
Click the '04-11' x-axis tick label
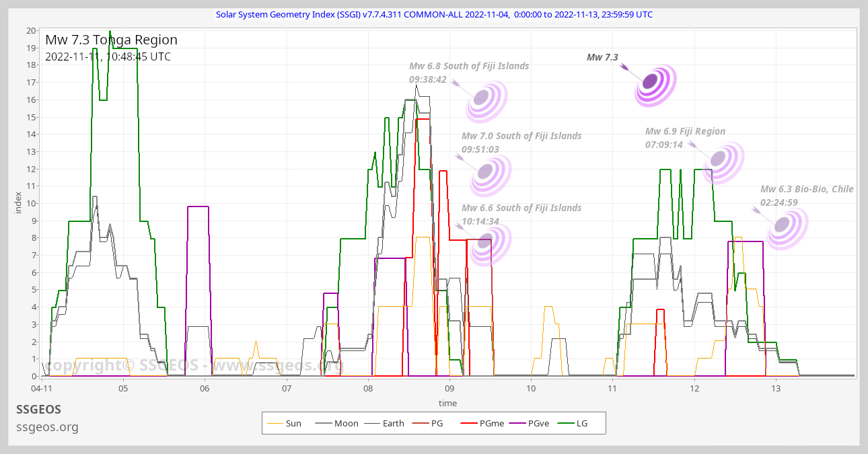pyautogui.click(x=42, y=388)
